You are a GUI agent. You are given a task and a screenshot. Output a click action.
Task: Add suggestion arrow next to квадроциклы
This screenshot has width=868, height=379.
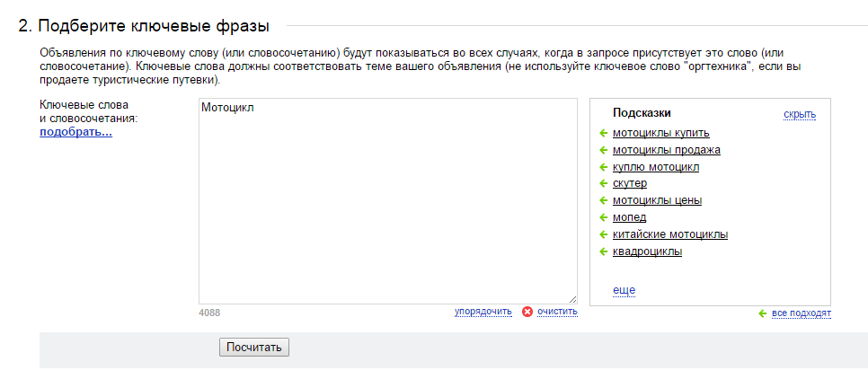coord(604,251)
